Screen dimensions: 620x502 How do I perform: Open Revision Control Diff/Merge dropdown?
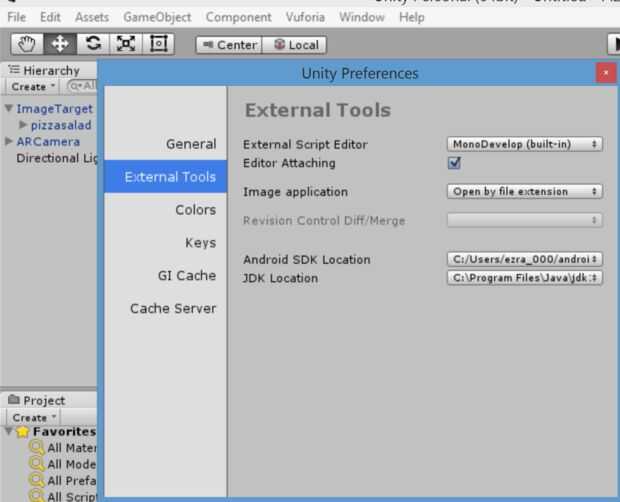click(525, 220)
